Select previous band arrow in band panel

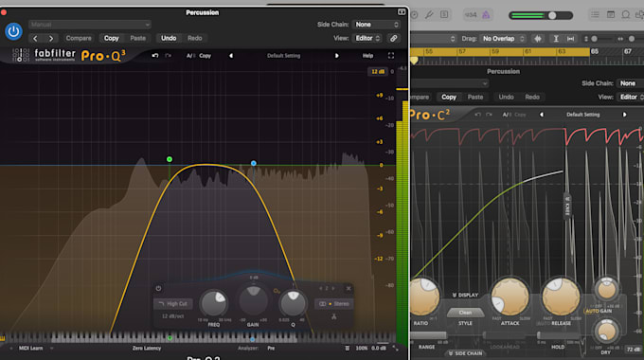321,289
